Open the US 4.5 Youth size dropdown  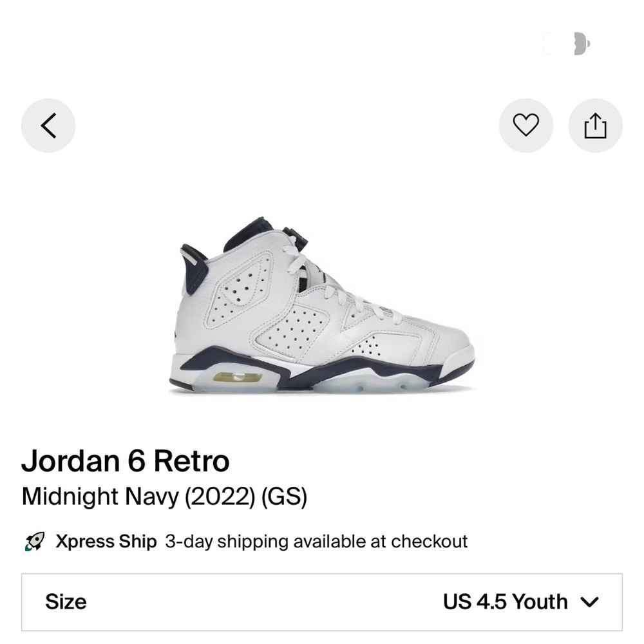click(507, 602)
